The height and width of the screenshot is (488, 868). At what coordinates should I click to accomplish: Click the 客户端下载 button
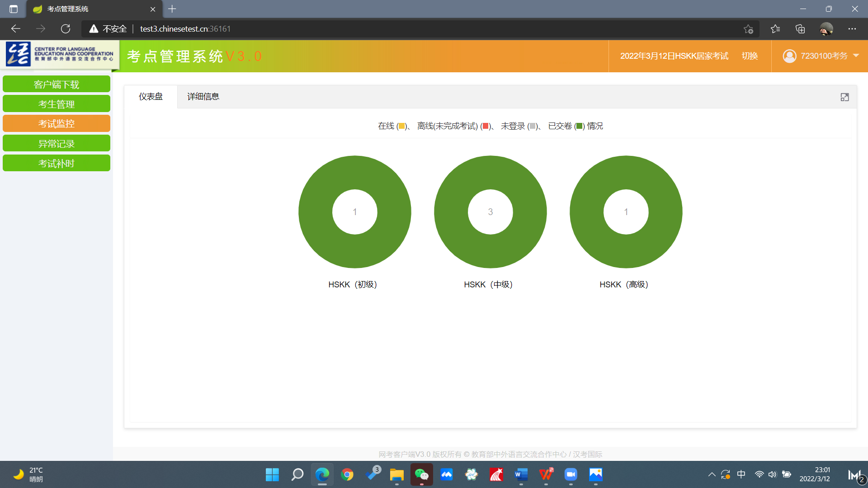coord(57,84)
